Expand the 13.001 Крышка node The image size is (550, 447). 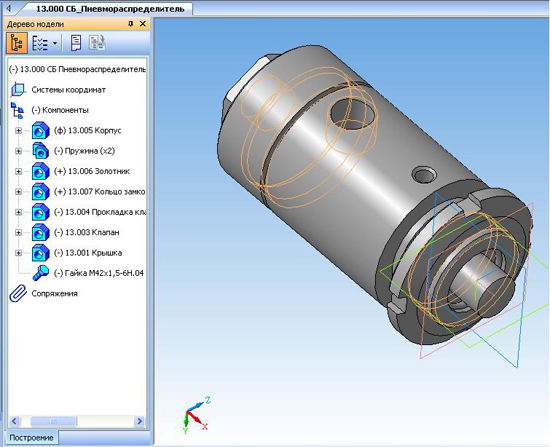pyautogui.click(x=18, y=253)
